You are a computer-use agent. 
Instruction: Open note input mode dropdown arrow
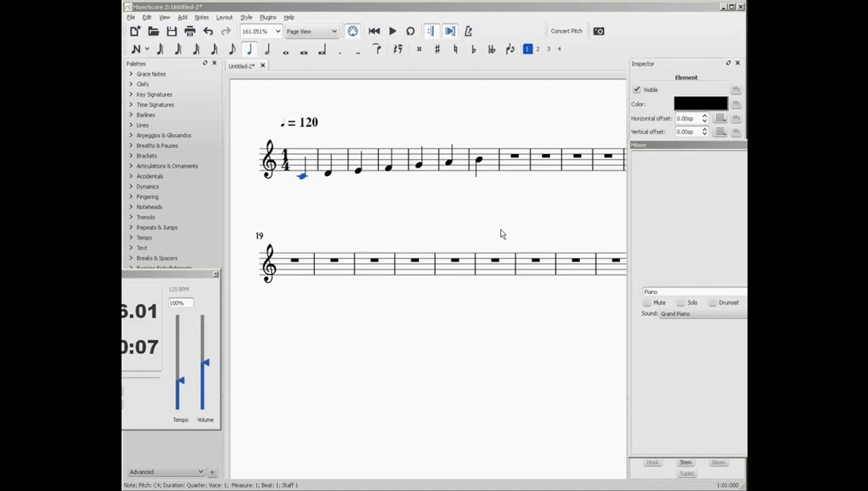tap(146, 49)
